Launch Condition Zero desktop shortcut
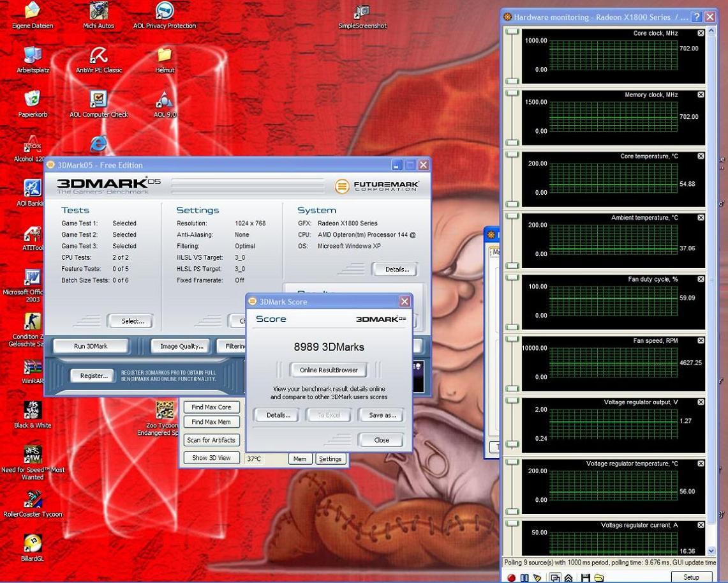The image size is (728, 583). click(x=27, y=330)
